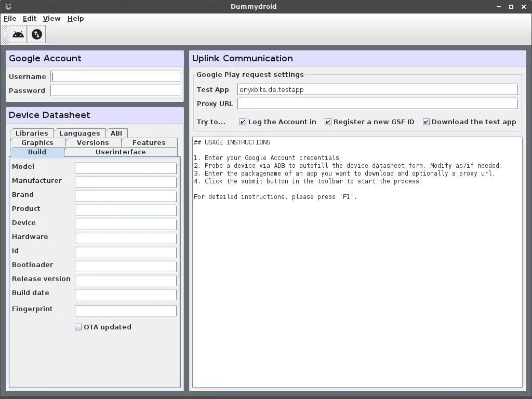The image size is (532, 399).
Task: Switch to the Userinterface tab
Action: point(121,152)
